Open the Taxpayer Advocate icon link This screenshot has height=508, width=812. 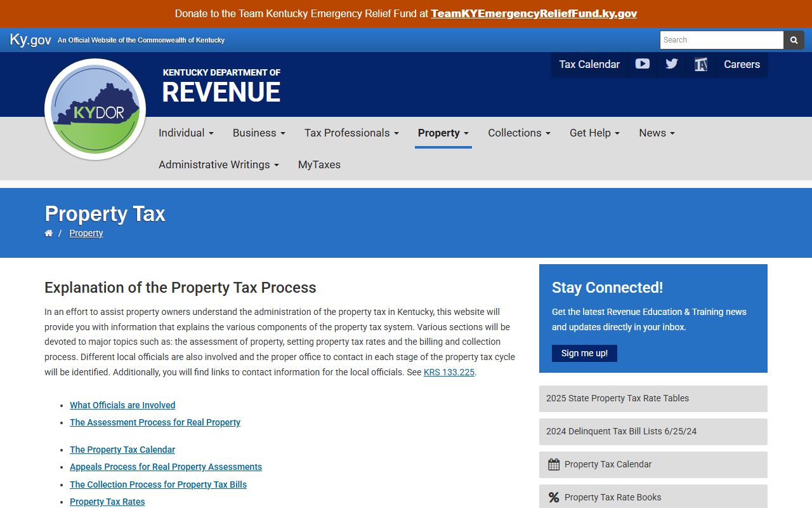pos(701,64)
